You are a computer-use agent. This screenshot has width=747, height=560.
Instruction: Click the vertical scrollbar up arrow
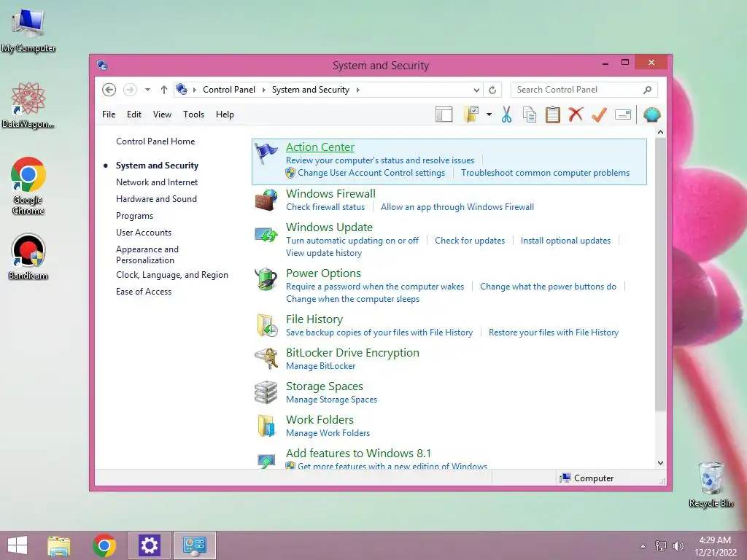point(660,132)
